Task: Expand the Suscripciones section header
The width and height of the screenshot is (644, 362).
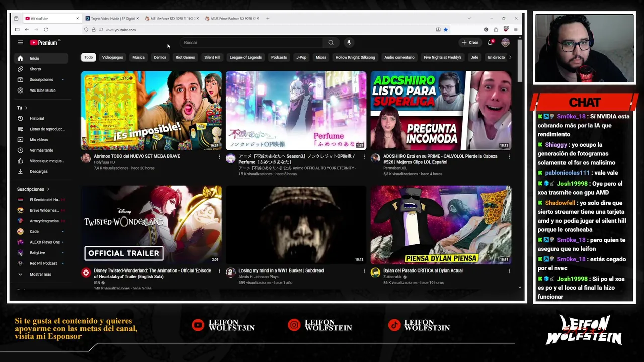Action: 33,189
